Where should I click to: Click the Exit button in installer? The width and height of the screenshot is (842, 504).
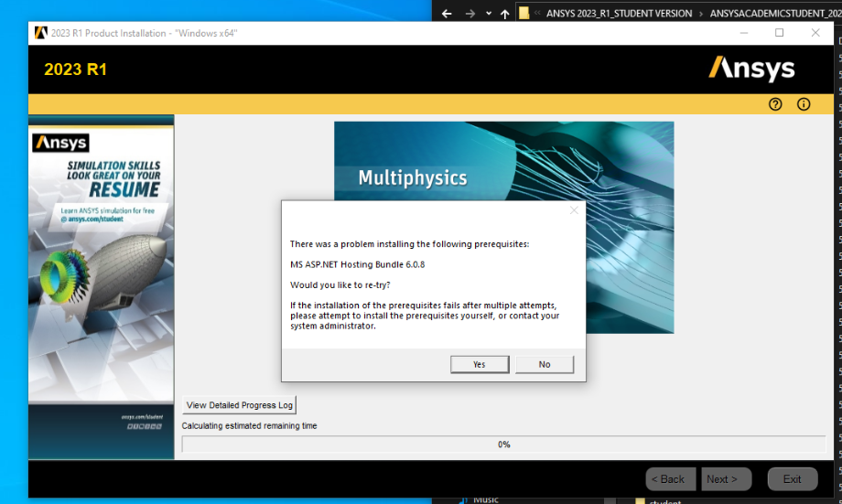coord(792,478)
